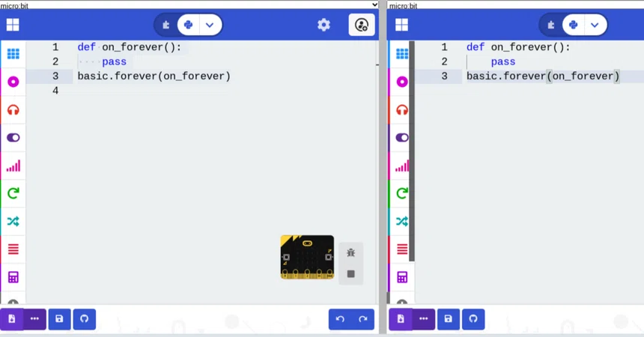The height and width of the screenshot is (337, 644).
Task: Switch to Blocks view in right editor
Action: coord(550,25)
